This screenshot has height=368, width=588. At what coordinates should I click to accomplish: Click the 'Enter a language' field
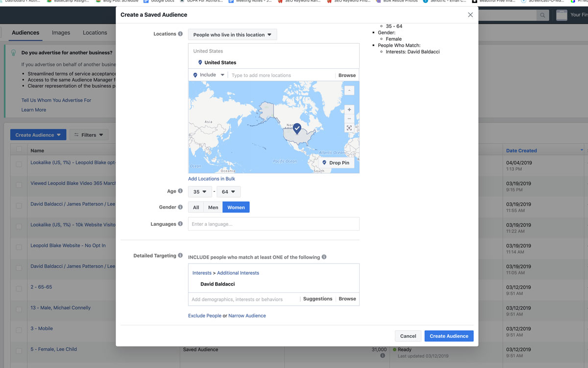[274, 224]
